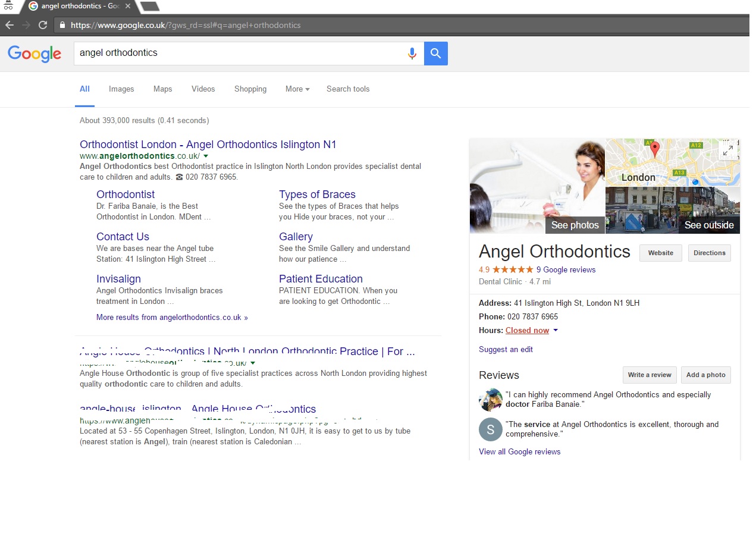The height and width of the screenshot is (546, 756).
Task: Open View all Google reviews link
Action: (519, 451)
